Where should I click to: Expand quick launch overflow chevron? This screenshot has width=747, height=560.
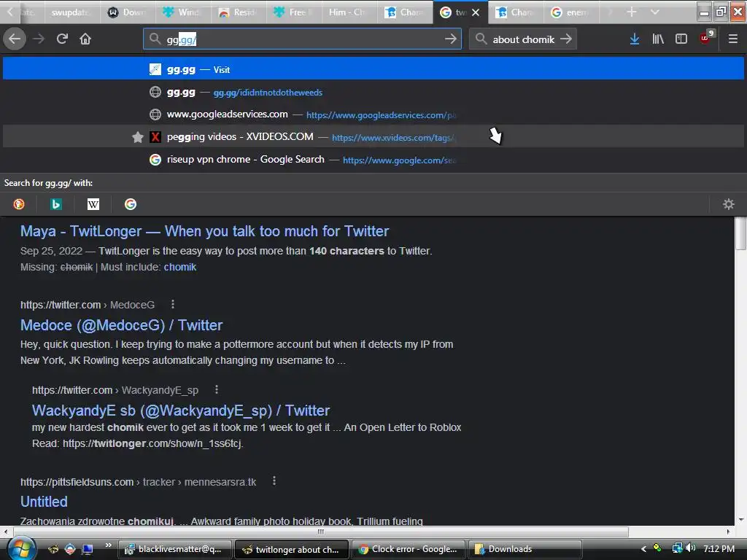coord(108,545)
